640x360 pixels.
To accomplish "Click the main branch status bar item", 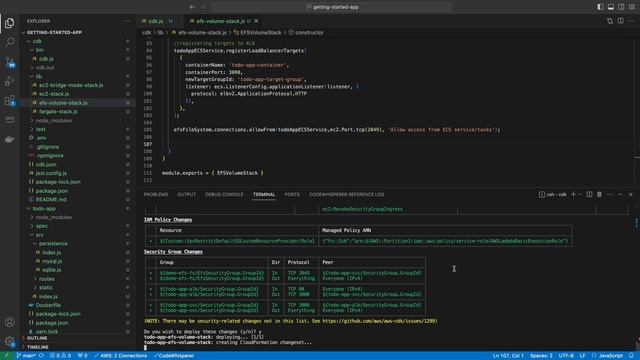I will point(27,356).
